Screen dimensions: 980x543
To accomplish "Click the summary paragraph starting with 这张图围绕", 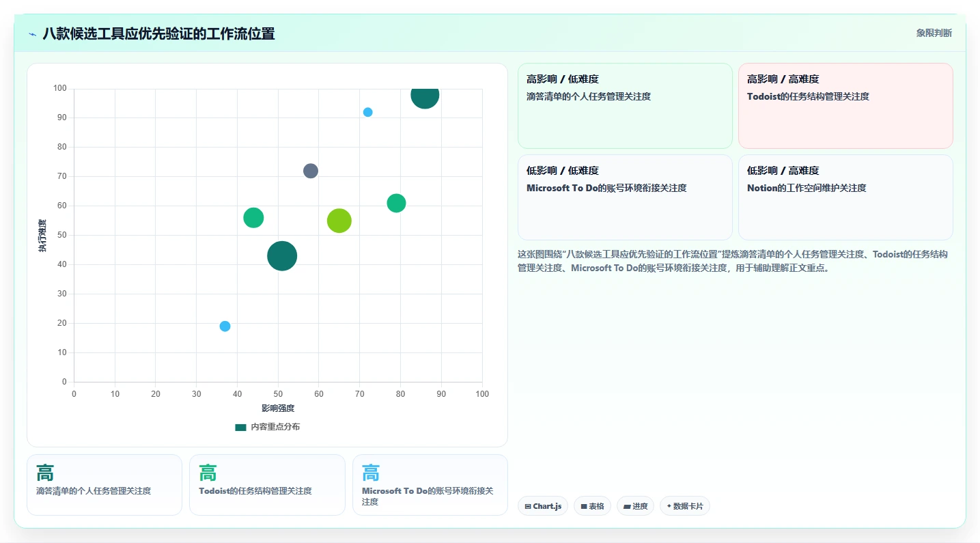I will [733, 261].
